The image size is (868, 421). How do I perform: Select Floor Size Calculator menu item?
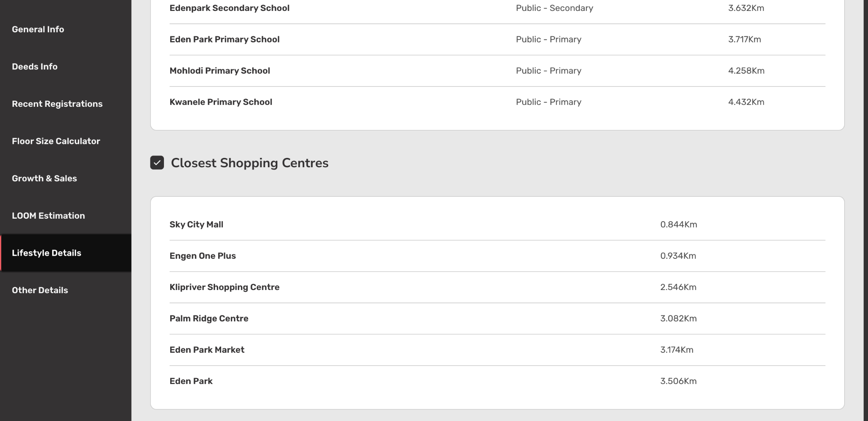56,141
